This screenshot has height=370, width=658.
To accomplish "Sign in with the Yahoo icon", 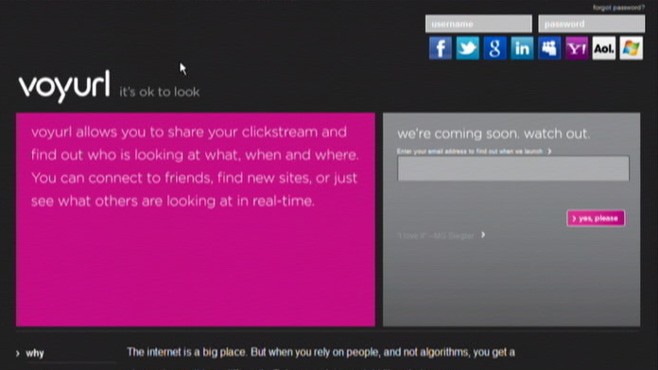I will click(x=577, y=48).
